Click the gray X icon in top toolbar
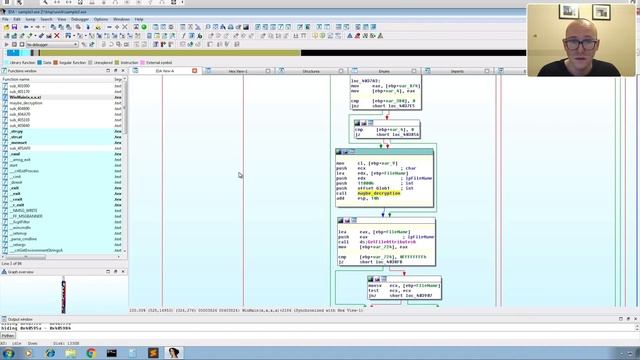Screen dimensions: 640x360 [x=124, y=27]
